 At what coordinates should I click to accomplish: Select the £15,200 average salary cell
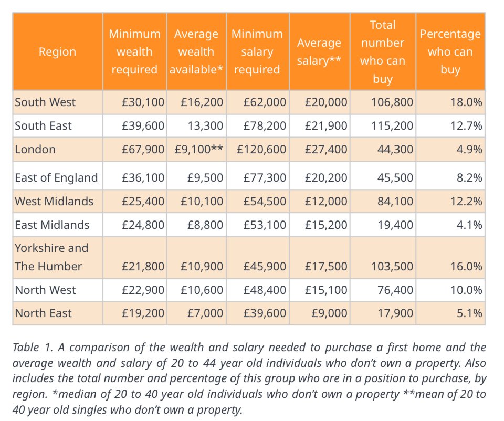coord(325,225)
